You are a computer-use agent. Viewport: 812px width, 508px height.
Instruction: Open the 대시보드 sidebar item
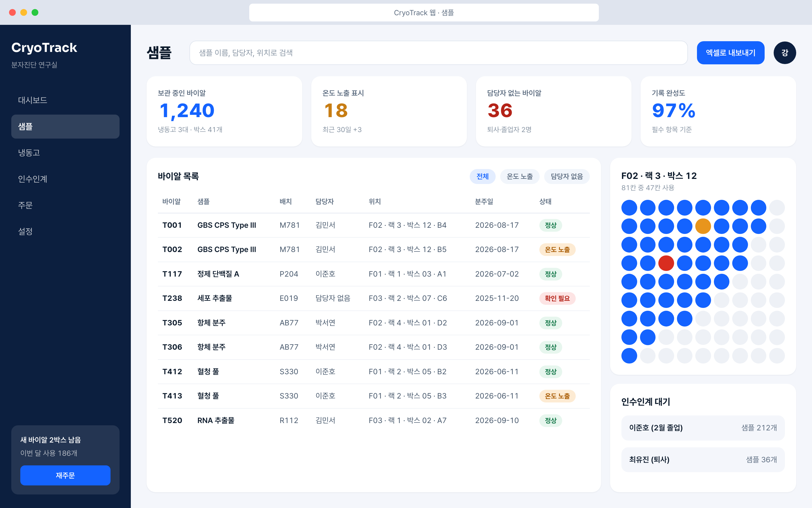tap(65, 100)
